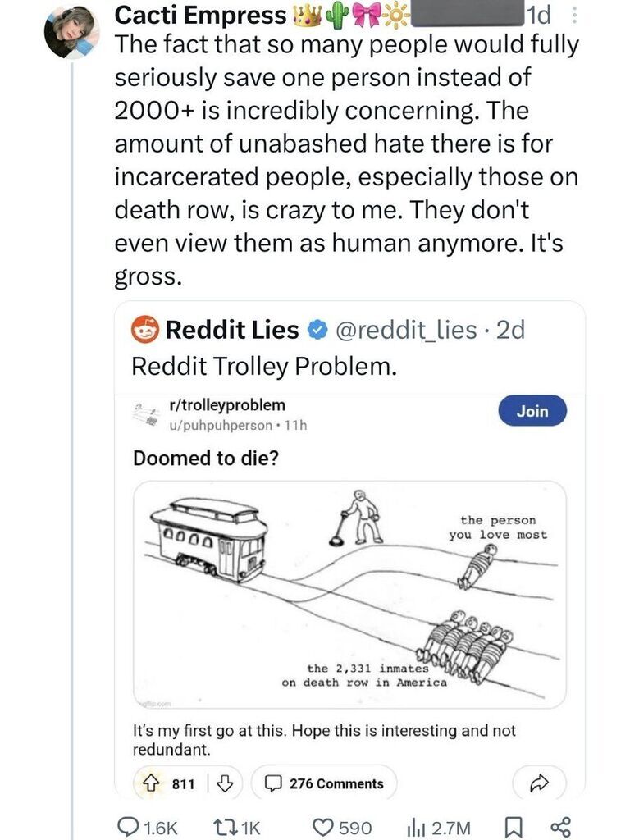Downvote the Reddit post arrow
630x840 pixels.
[223, 783]
